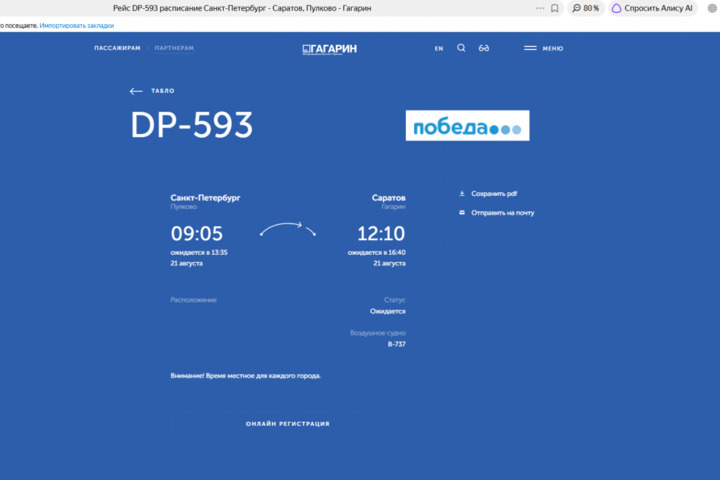Click the 80 % zoom indicator

tap(585, 8)
